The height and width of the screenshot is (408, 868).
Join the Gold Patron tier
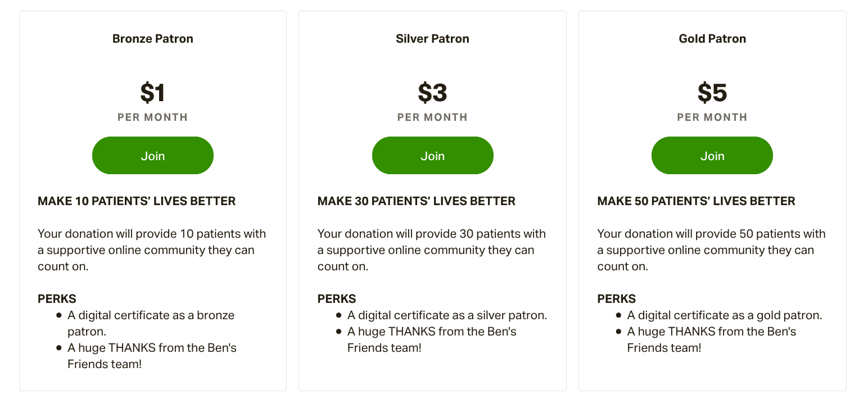[x=712, y=156]
